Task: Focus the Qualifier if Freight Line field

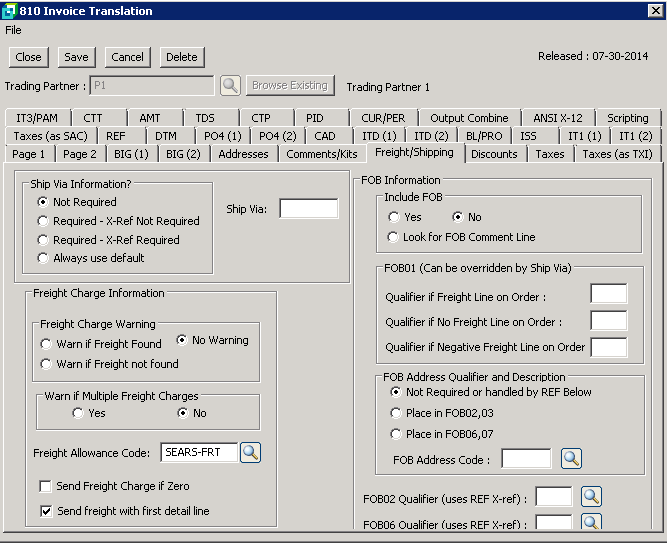Action: click(608, 296)
